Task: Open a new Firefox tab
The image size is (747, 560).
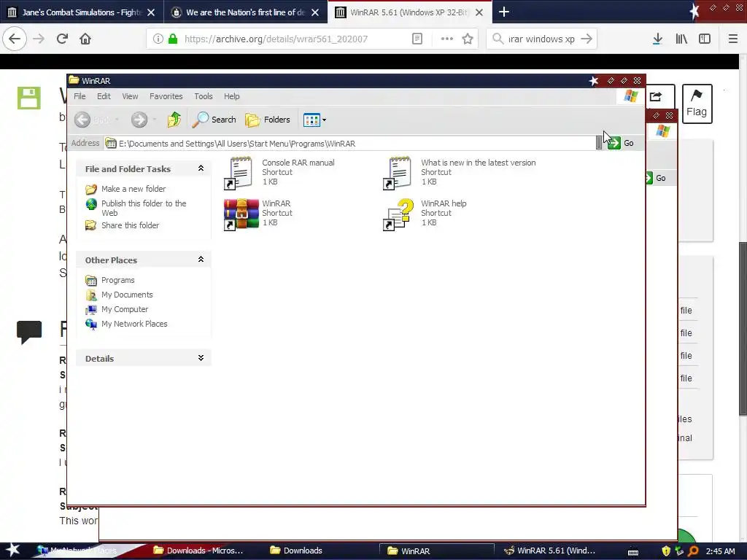Action: pyautogui.click(x=504, y=12)
